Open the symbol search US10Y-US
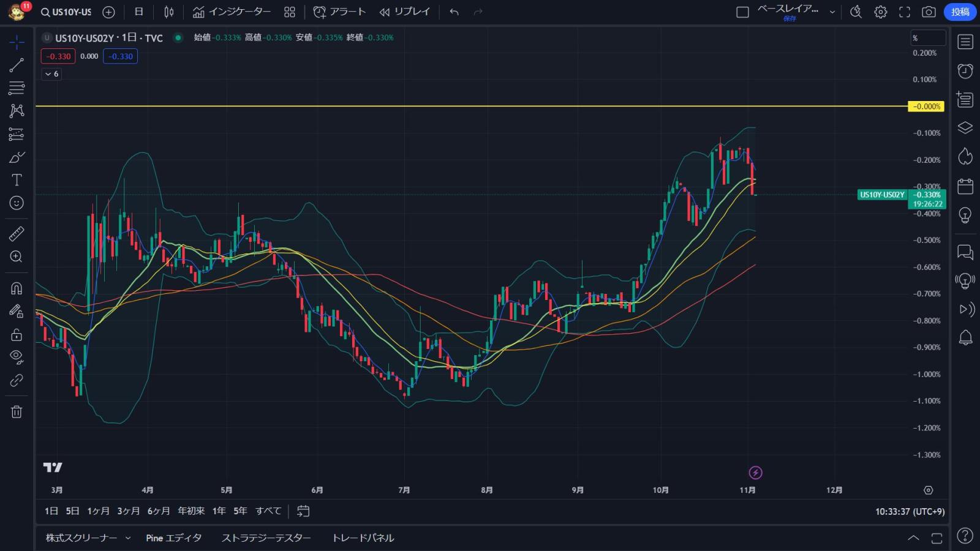The width and height of the screenshot is (980, 551). 66,12
